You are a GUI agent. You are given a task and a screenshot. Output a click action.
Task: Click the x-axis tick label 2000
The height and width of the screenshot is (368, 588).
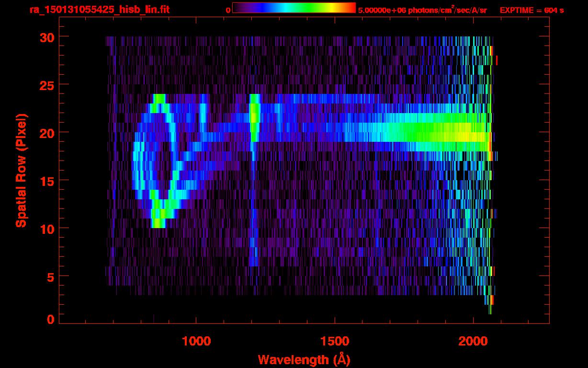point(473,341)
